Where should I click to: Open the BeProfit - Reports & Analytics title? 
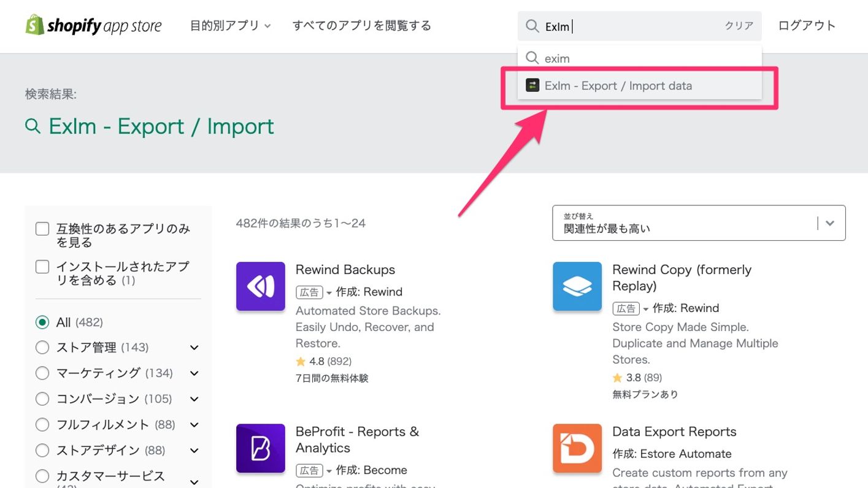pyautogui.click(x=357, y=440)
